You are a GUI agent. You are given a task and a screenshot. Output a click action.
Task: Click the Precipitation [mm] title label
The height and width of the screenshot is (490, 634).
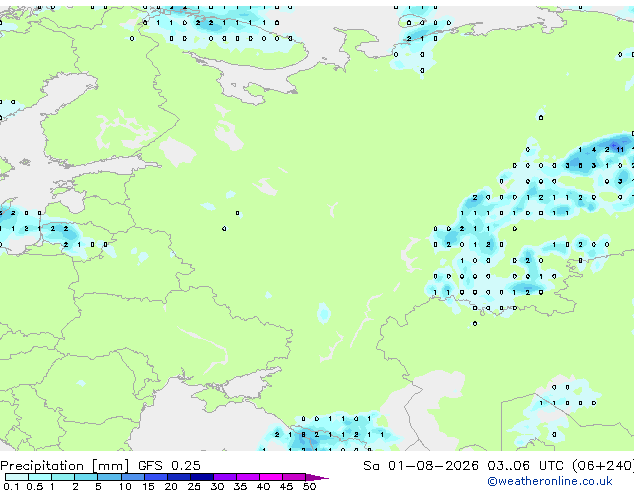(x=65, y=466)
